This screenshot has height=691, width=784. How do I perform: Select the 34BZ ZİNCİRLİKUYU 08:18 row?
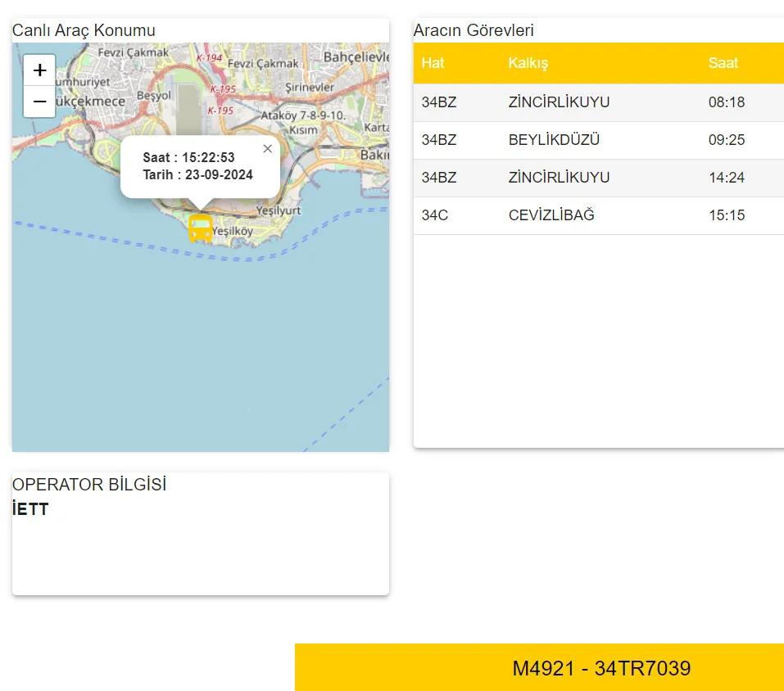[598, 102]
